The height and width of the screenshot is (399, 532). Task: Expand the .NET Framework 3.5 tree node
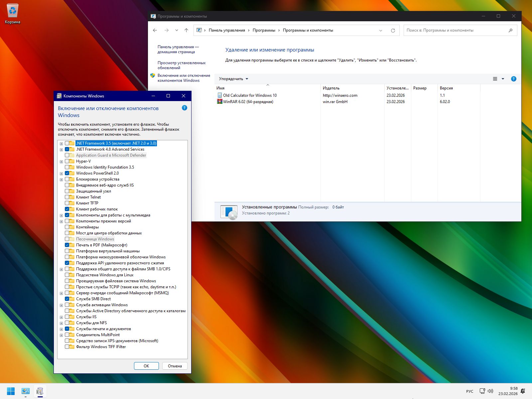pyautogui.click(x=61, y=144)
